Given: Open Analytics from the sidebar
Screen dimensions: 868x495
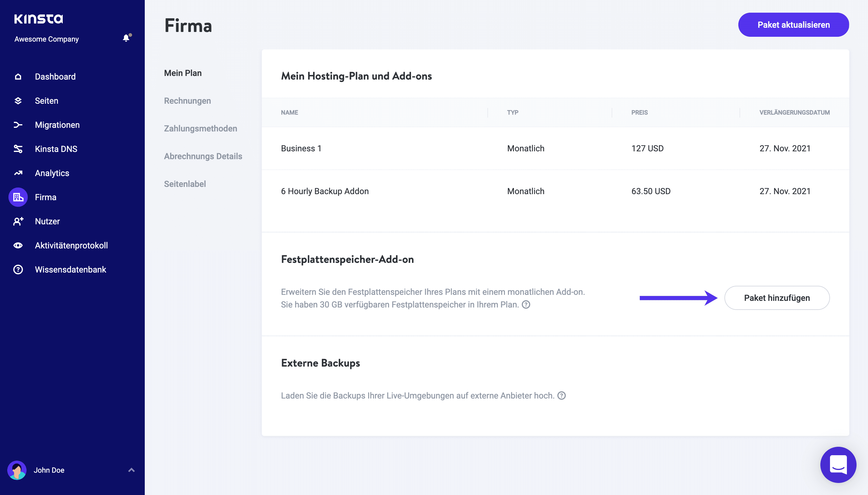Looking at the screenshot, I should pos(52,173).
